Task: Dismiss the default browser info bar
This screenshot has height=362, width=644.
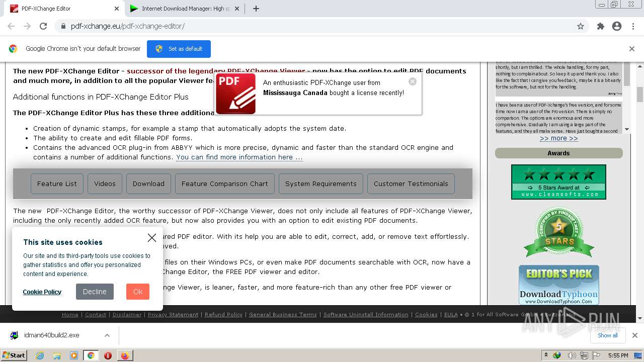Action: click(x=631, y=49)
